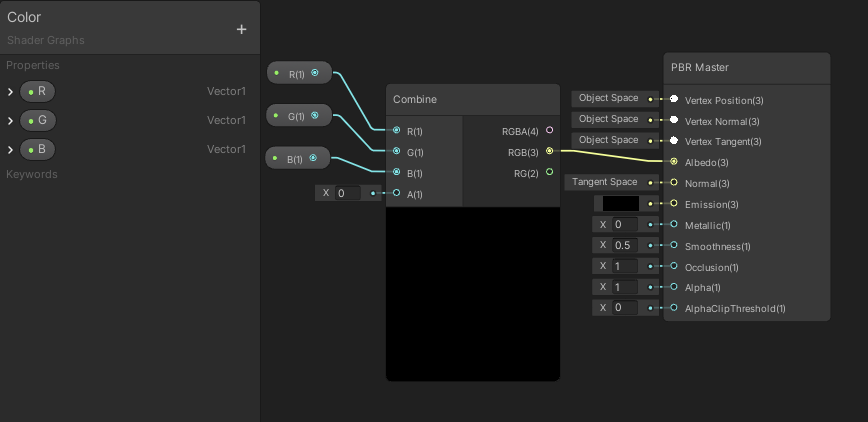
Task: Click the B(1) property node output port
Action: (x=313, y=158)
